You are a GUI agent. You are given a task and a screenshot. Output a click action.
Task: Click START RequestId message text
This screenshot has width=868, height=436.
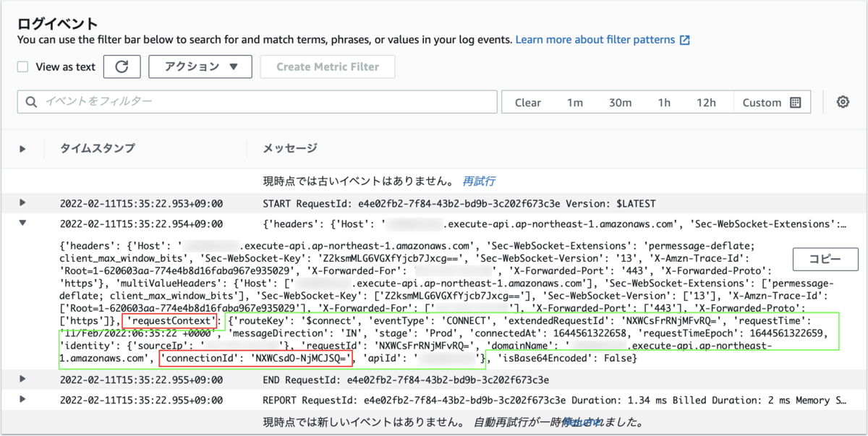pos(459,203)
